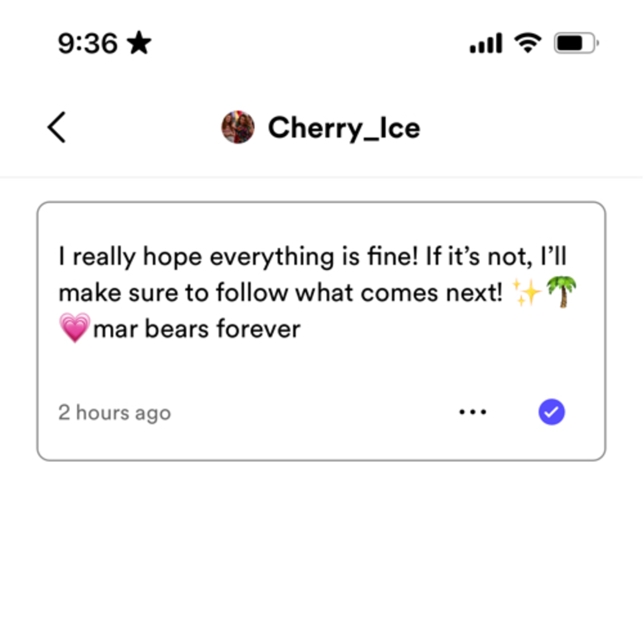Open the three-dots more options menu

click(x=473, y=412)
